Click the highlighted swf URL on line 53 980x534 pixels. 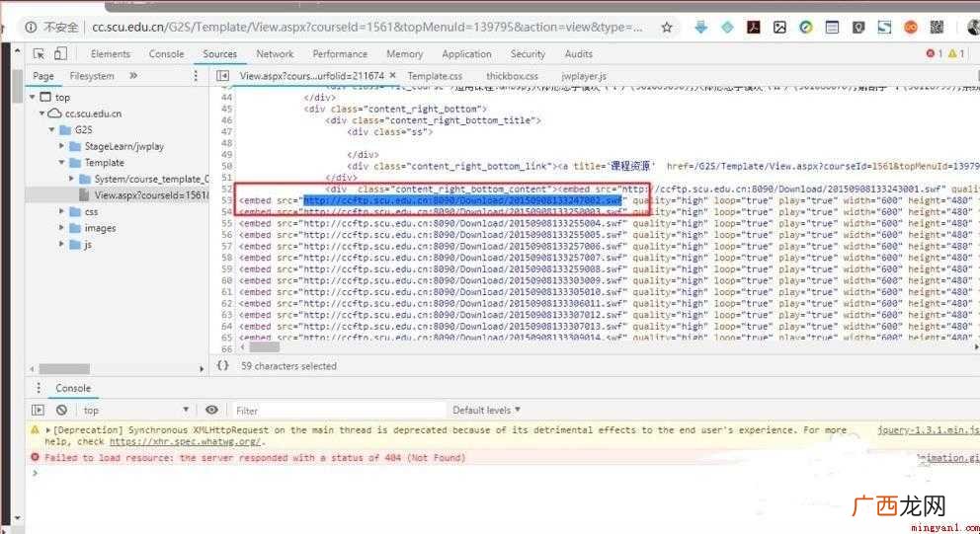click(463, 200)
